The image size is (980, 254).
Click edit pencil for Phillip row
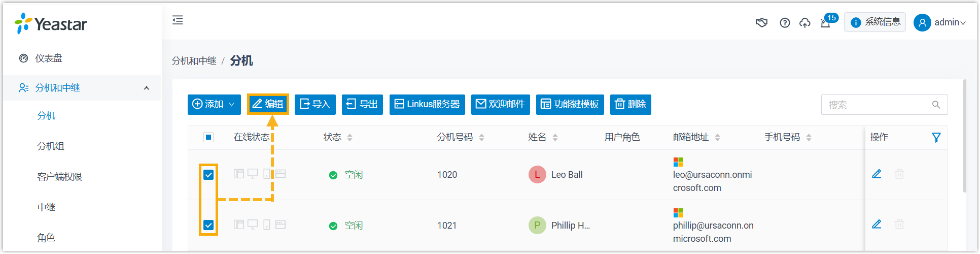click(x=877, y=225)
